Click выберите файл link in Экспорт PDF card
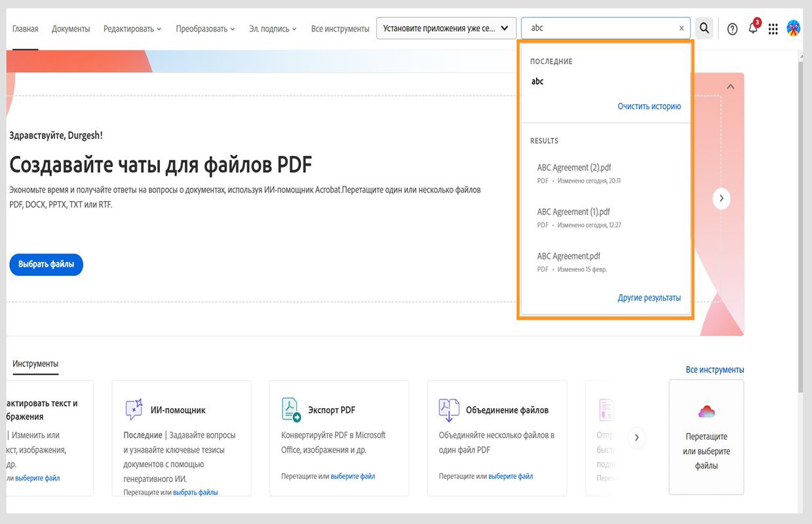The height and width of the screenshot is (524, 812). [353, 476]
